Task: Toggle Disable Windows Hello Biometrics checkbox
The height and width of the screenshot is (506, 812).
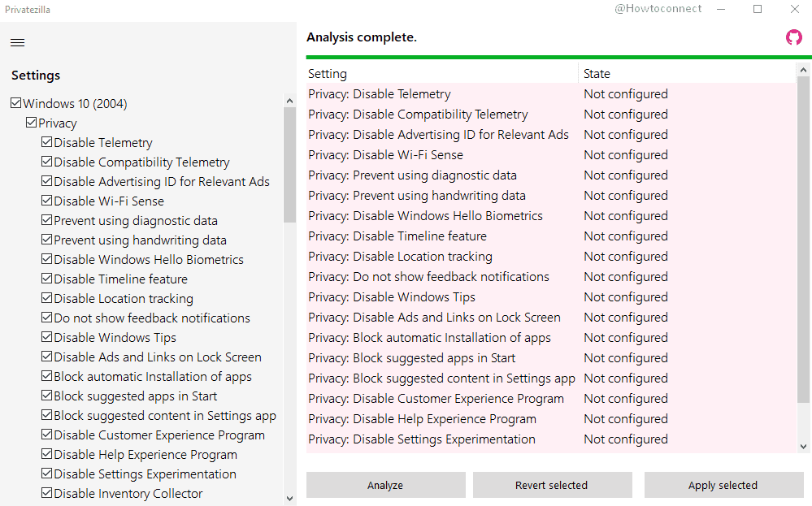Action: tap(46, 259)
